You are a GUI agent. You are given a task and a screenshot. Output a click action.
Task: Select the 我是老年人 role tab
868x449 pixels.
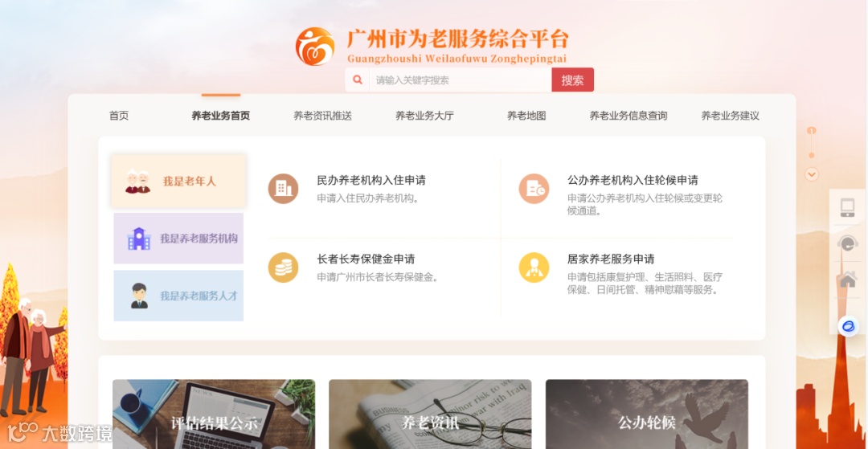(x=178, y=182)
